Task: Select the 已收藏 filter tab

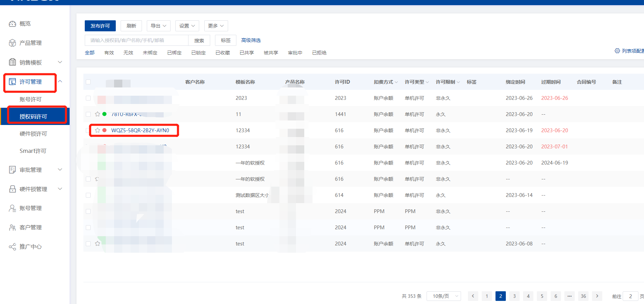Action: tap(223, 53)
